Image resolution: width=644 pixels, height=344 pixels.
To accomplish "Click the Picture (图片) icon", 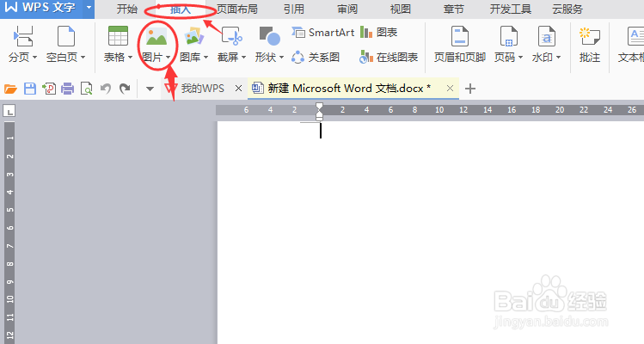I will [156, 36].
